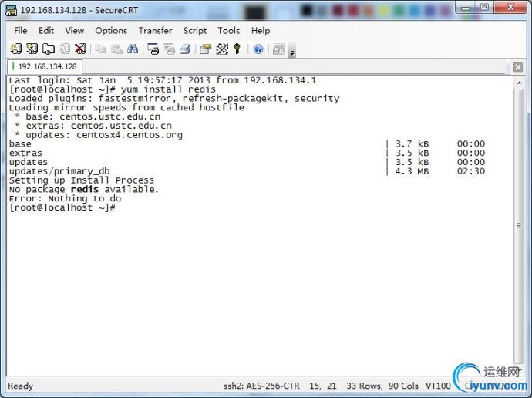This screenshot has height=398, width=532.
Task: Click the public key assistant key icon
Action: click(x=237, y=49)
